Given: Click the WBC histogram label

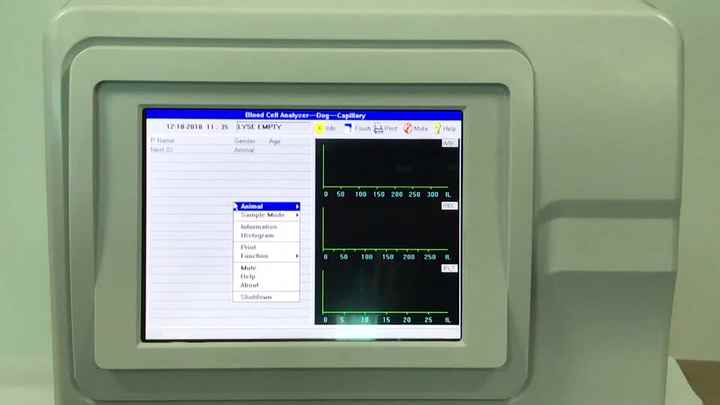Looking at the screenshot, I should (x=450, y=143).
